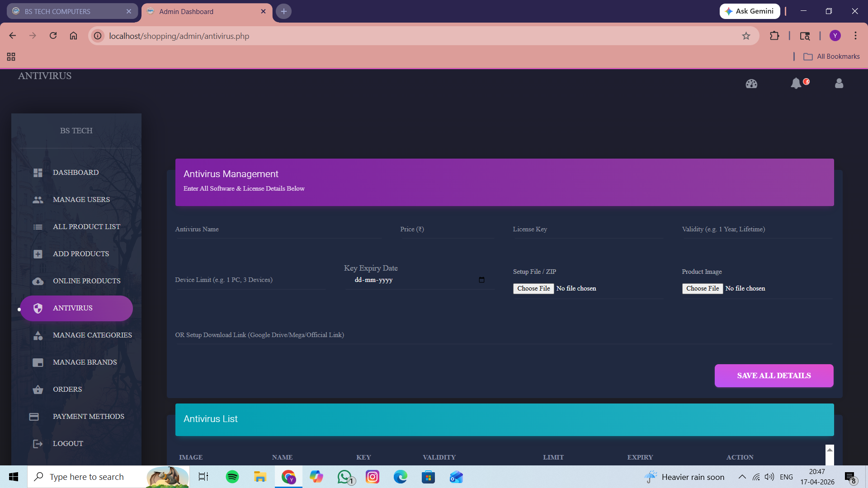This screenshot has height=488, width=868.
Task: Click the user profile icon in header
Action: coord(839,83)
